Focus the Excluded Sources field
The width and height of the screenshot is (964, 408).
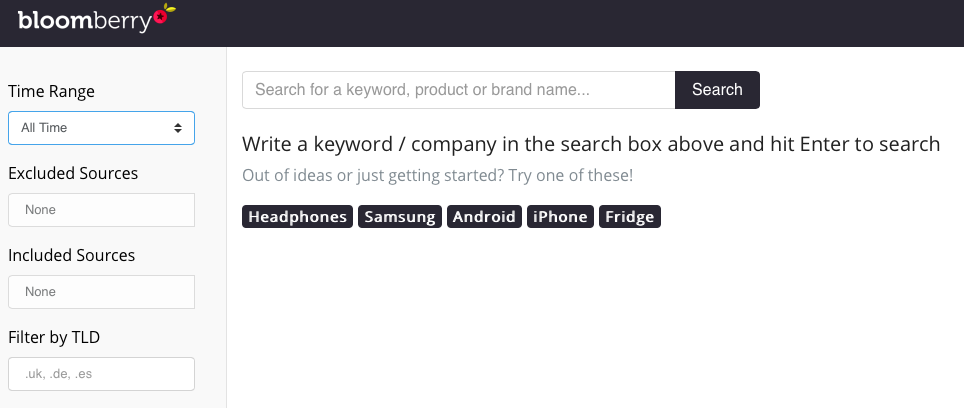[101, 210]
